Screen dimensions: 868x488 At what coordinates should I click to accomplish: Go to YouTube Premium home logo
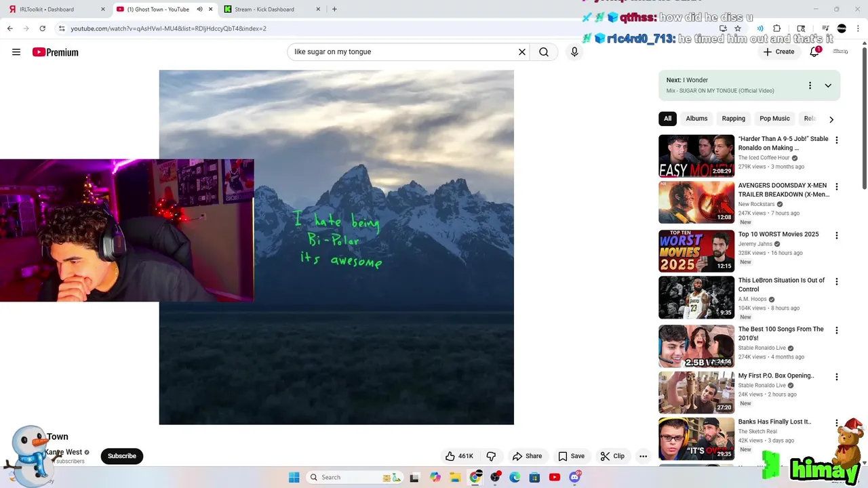click(55, 52)
